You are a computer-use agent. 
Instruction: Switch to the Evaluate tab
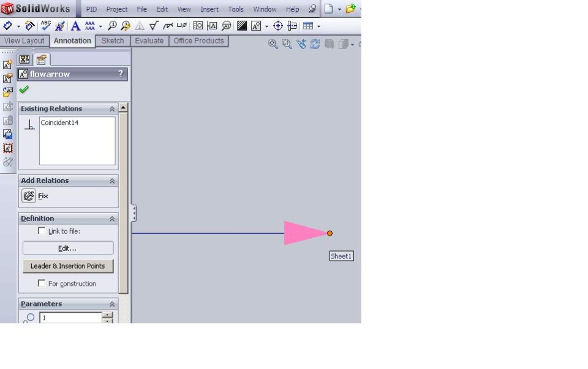149,41
